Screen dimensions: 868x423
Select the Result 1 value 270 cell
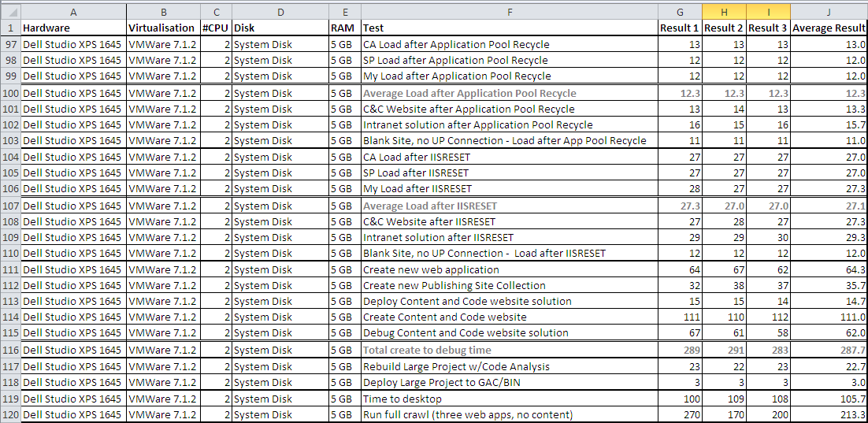pos(680,414)
